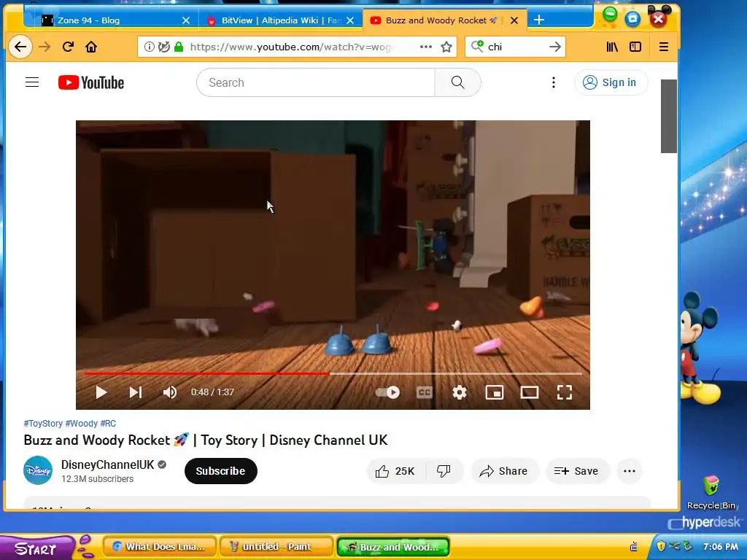Toggle the browser sidebar icon

[x=635, y=47]
